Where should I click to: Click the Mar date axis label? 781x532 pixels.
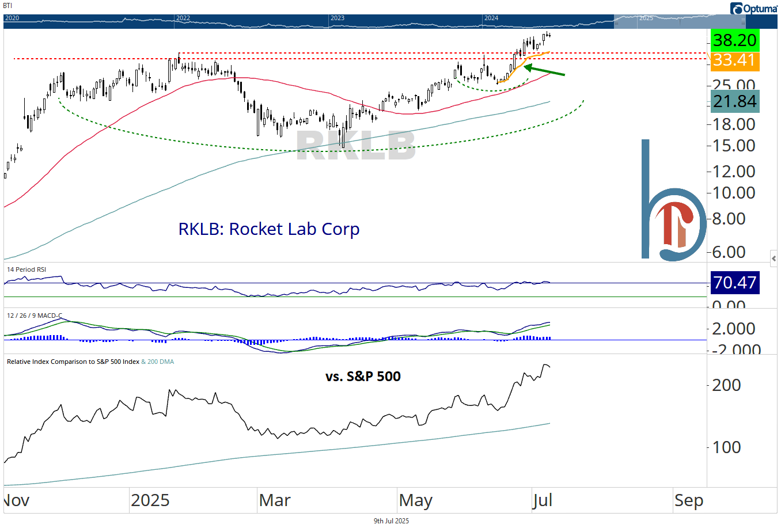(x=275, y=500)
